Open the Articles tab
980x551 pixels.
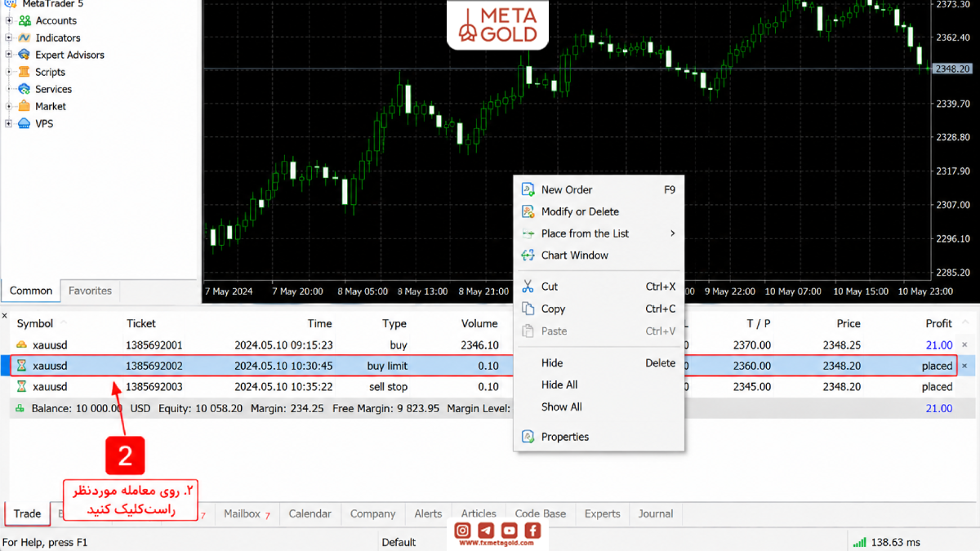click(479, 513)
